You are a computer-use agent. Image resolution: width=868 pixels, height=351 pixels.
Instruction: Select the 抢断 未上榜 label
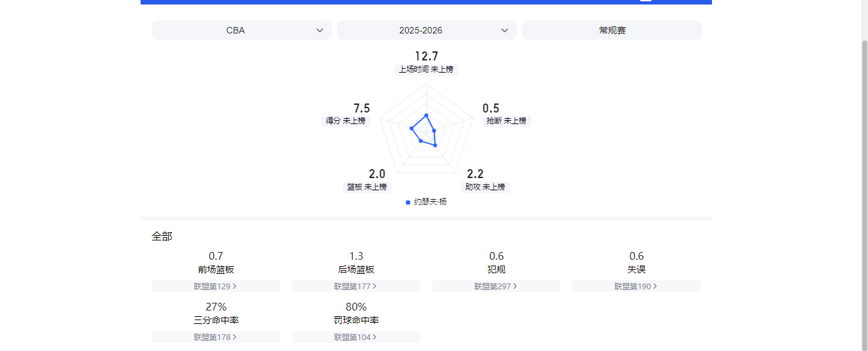click(x=506, y=121)
